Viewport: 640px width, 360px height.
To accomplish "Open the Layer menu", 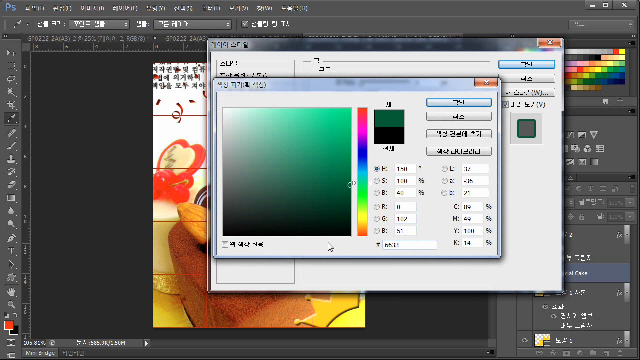I will (x=125, y=8).
